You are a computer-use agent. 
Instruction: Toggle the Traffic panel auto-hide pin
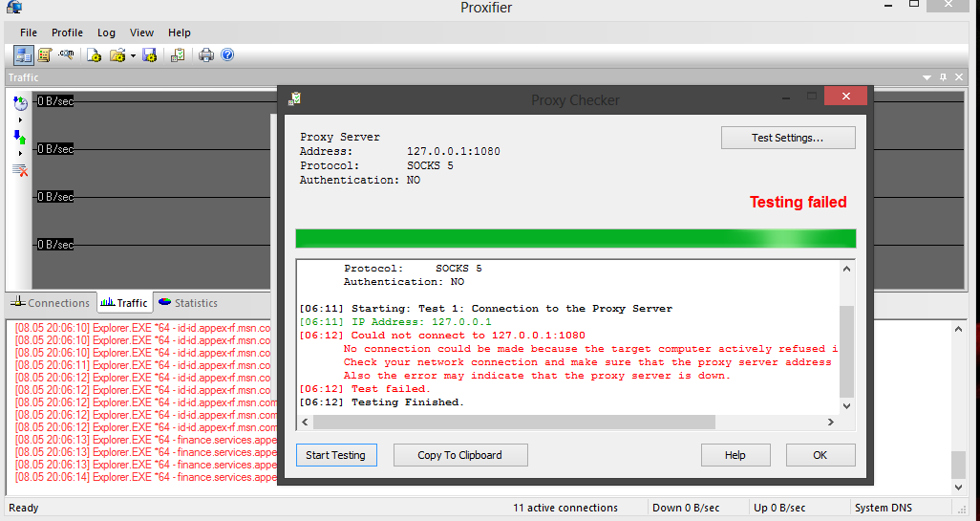click(943, 77)
